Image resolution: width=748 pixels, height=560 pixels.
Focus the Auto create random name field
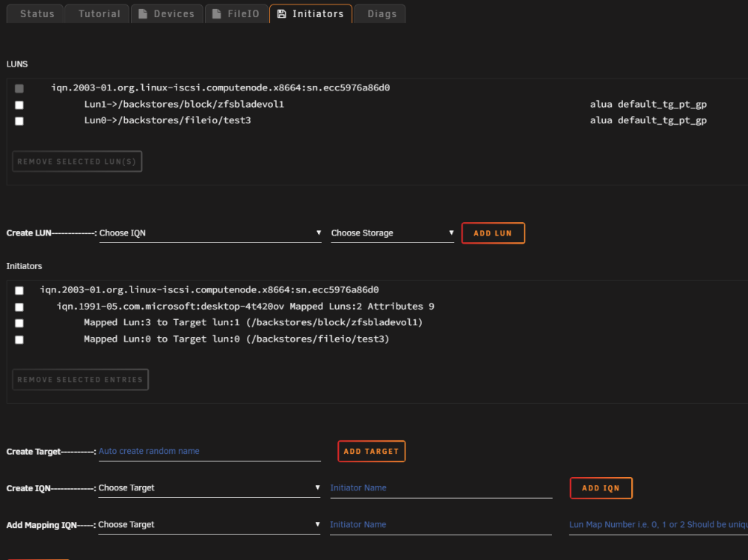[x=209, y=452]
